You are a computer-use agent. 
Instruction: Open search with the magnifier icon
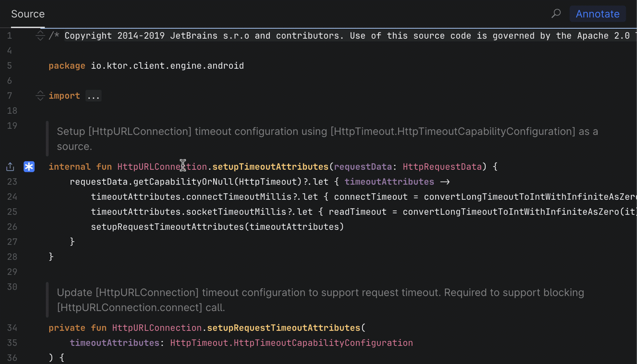[x=556, y=14]
